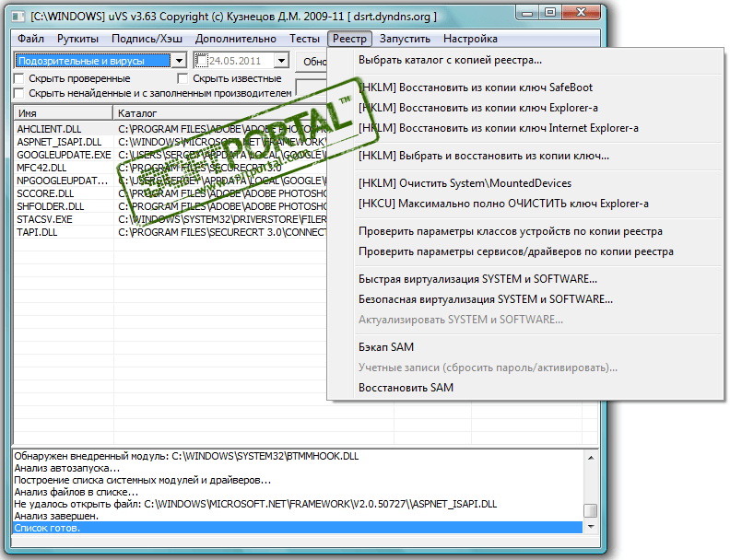This screenshot has height=560, width=730.
Task: Click log line Анализ автозапуска...
Action: (x=298, y=468)
